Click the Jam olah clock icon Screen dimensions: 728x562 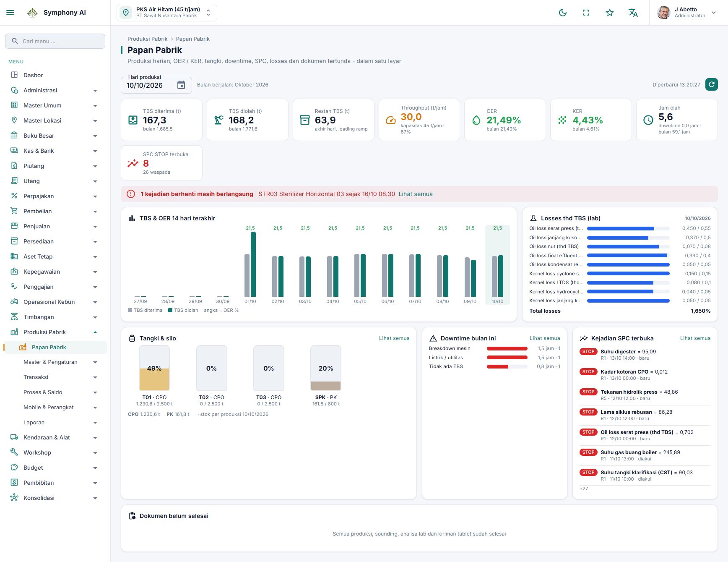click(648, 120)
